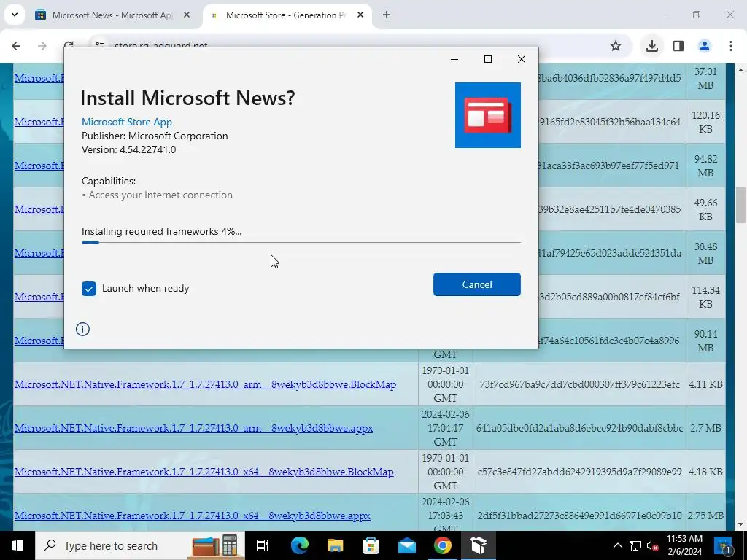Close the App Installer dialog
The image size is (747, 560).
click(x=522, y=59)
